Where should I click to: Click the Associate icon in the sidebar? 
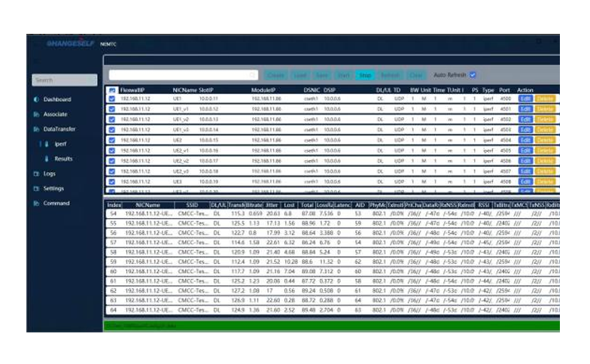click(x=36, y=114)
